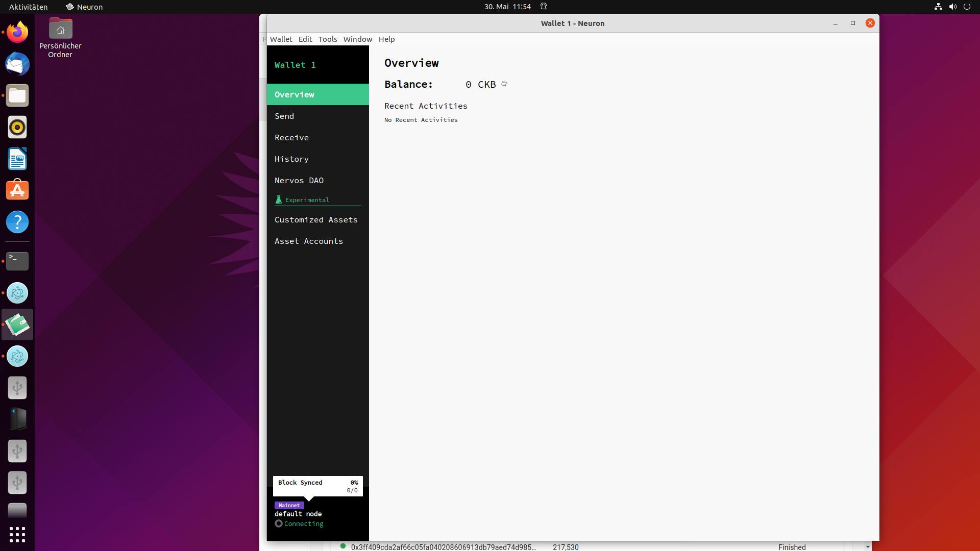
Task: Go to the Send page
Action: [284, 116]
